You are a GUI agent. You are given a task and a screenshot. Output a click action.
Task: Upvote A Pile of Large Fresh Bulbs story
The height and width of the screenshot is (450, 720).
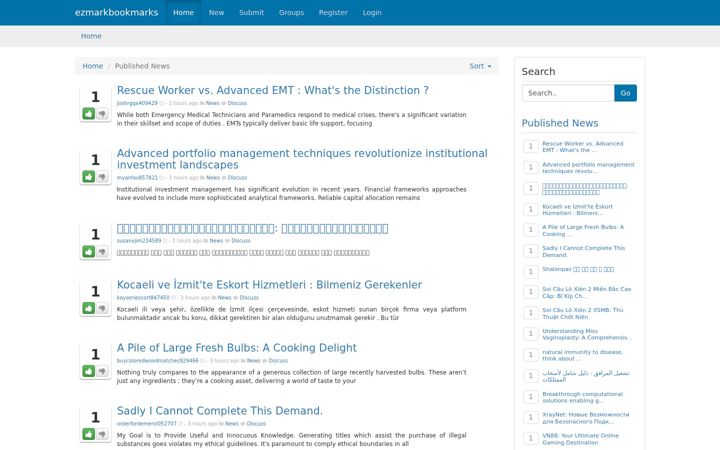point(89,371)
